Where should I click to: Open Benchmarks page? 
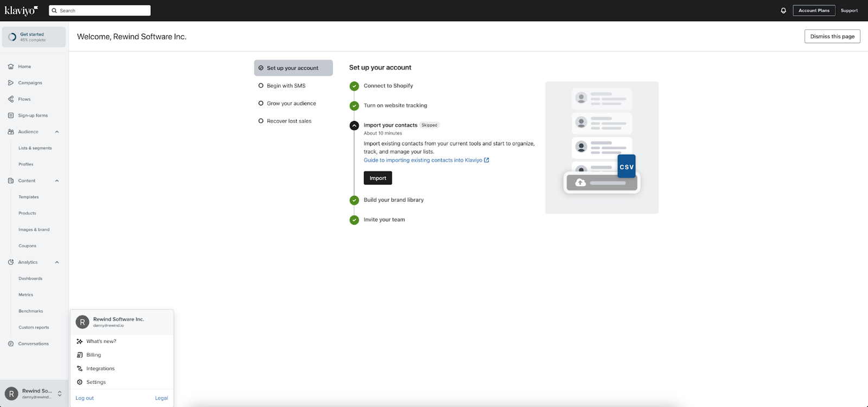(31, 311)
